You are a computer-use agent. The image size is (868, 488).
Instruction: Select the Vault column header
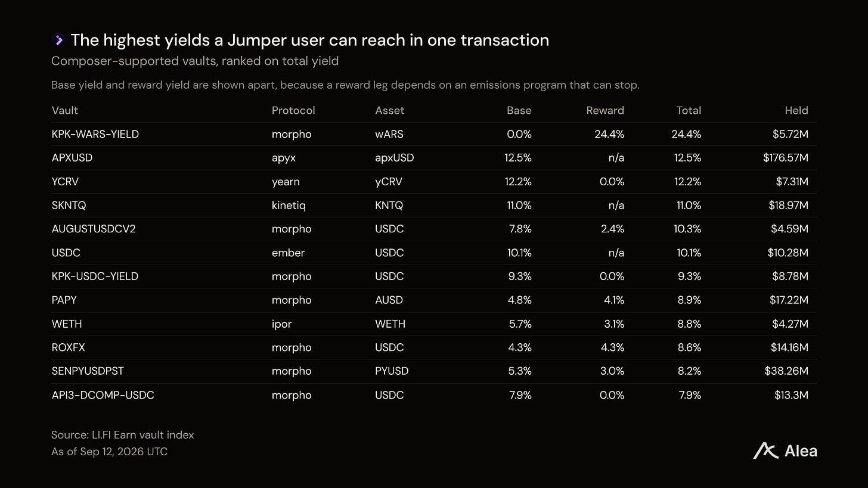65,110
